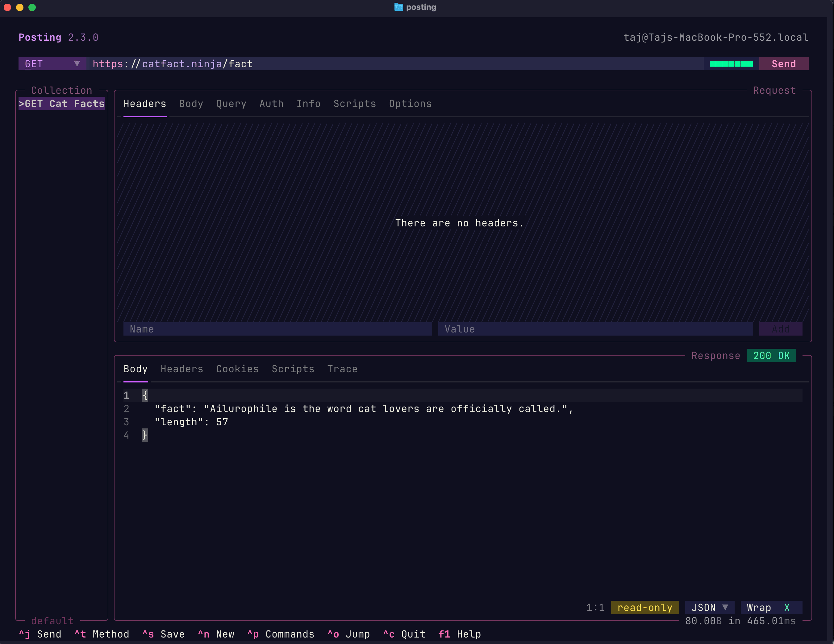This screenshot has height=644, width=834.
Task: Click the posting folder icon in title bar
Action: [399, 7]
